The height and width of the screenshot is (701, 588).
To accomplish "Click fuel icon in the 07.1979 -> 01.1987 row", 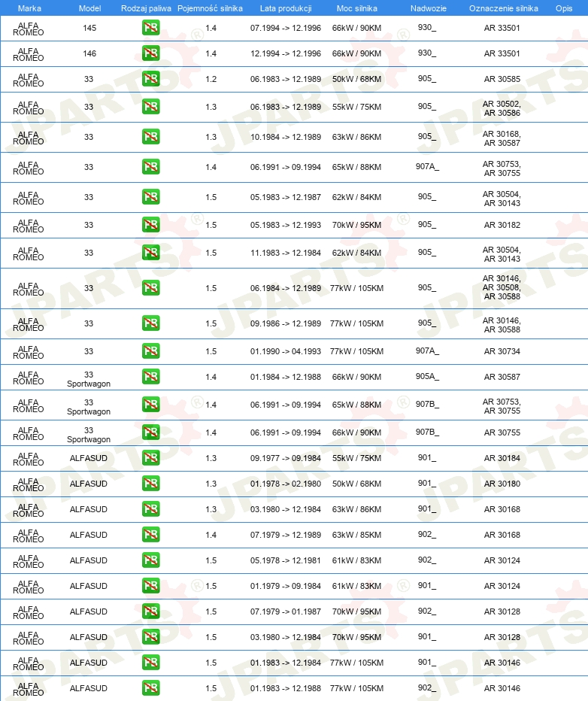I will pyautogui.click(x=151, y=611).
